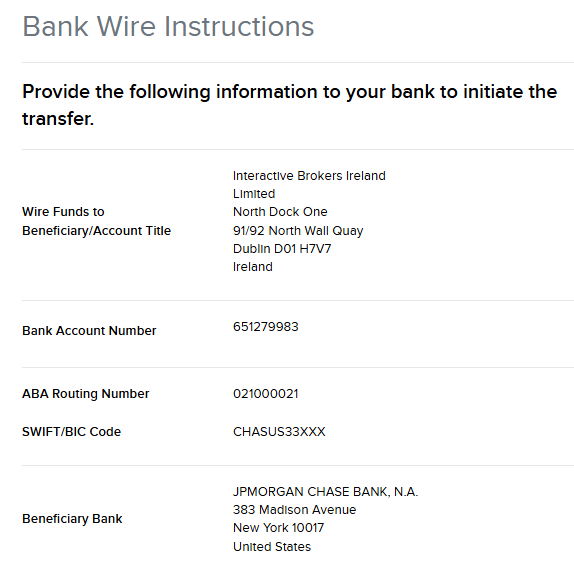Click Interactive Brokers Ireland text
This screenshot has height=576, width=574.
pos(309,176)
